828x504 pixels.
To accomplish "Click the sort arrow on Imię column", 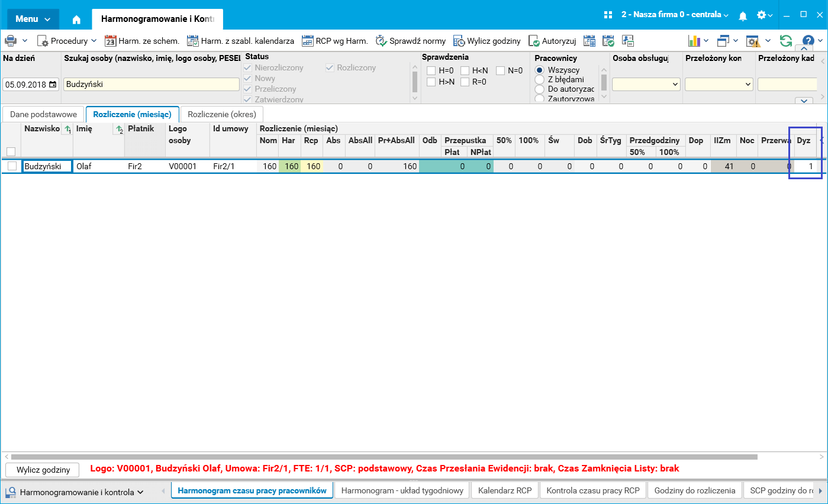I will (x=118, y=130).
